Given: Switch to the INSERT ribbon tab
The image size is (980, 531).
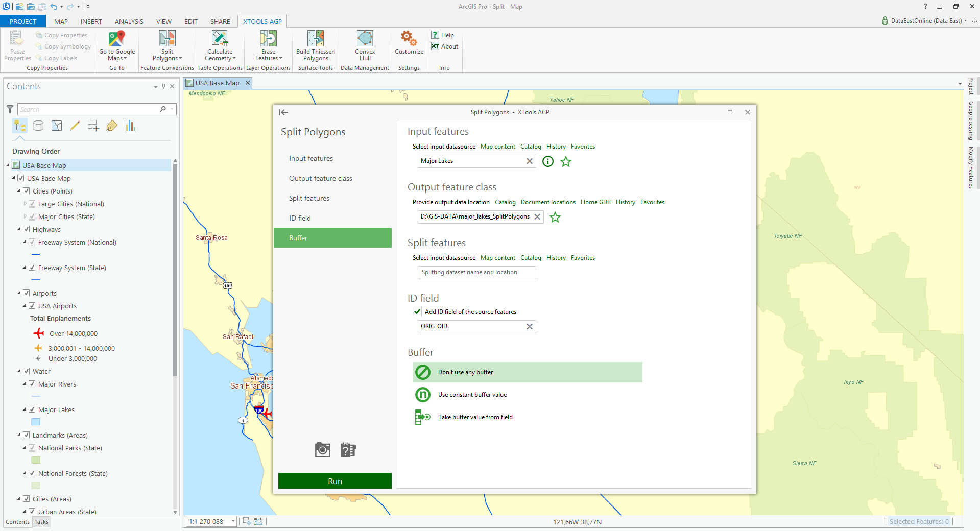Looking at the screenshot, I should pyautogui.click(x=91, y=21).
